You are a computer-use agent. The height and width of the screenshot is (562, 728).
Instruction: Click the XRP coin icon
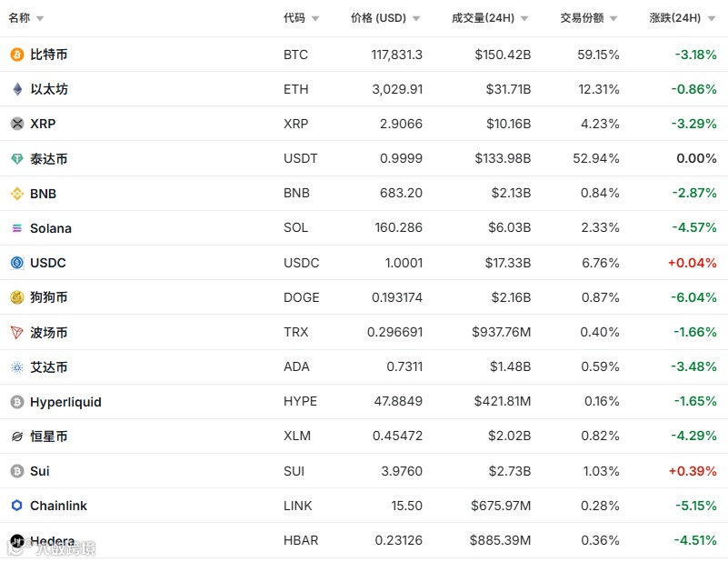[x=16, y=124]
